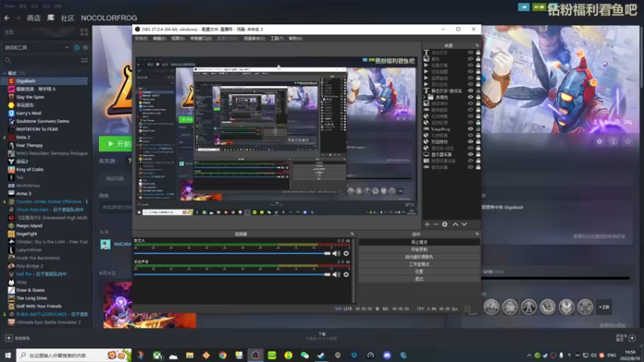Open Steam from the Windows taskbar

click(x=321, y=355)
